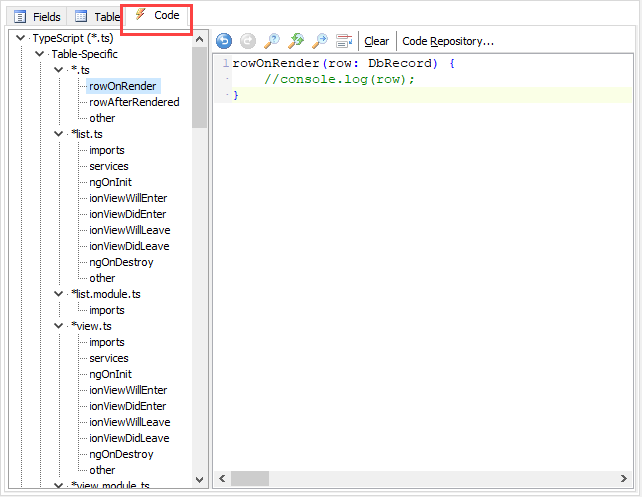Viewport: 642px width, 497px height.
Task: Click the Table-Specific node label
Action: coord(85,54)
